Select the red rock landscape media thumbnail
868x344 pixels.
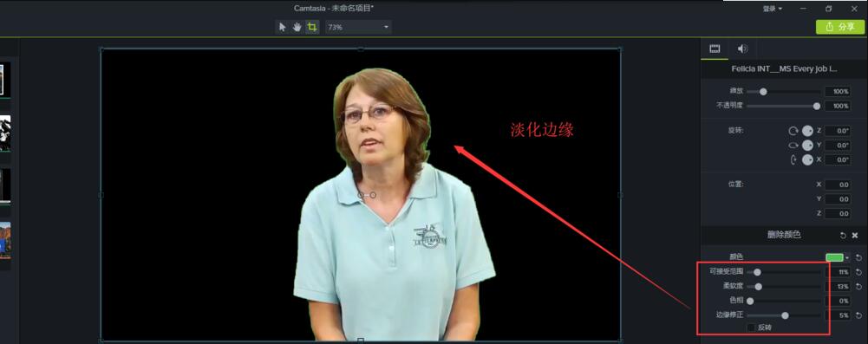5,240
